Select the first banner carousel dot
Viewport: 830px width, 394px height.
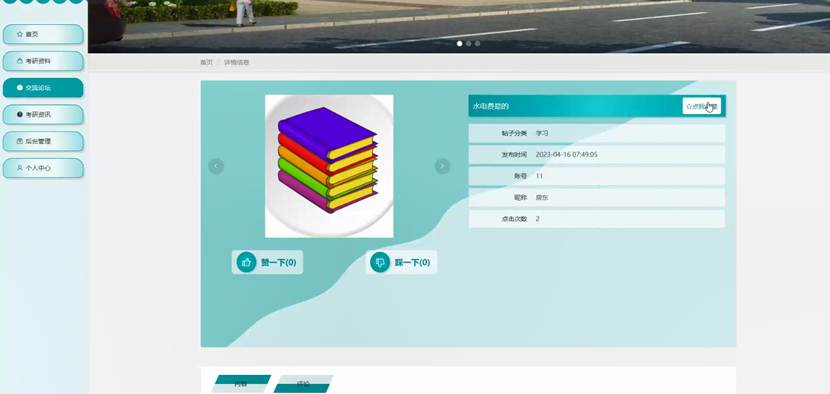pyautogui.click(x=459, y=43)
